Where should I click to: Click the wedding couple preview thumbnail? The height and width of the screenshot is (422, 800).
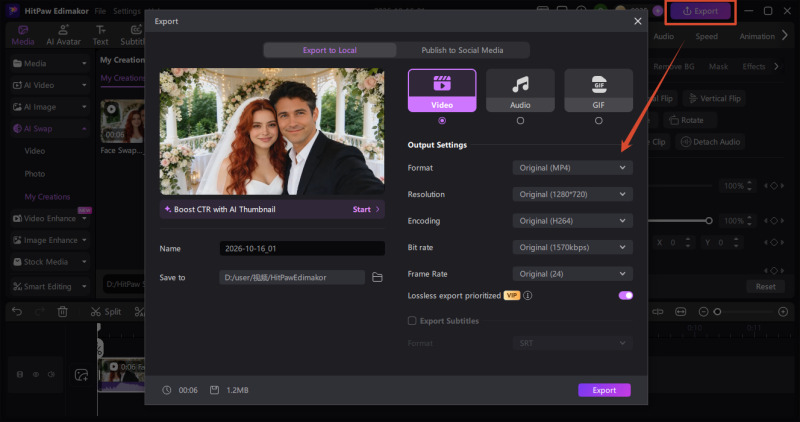(x=272, y=132)
